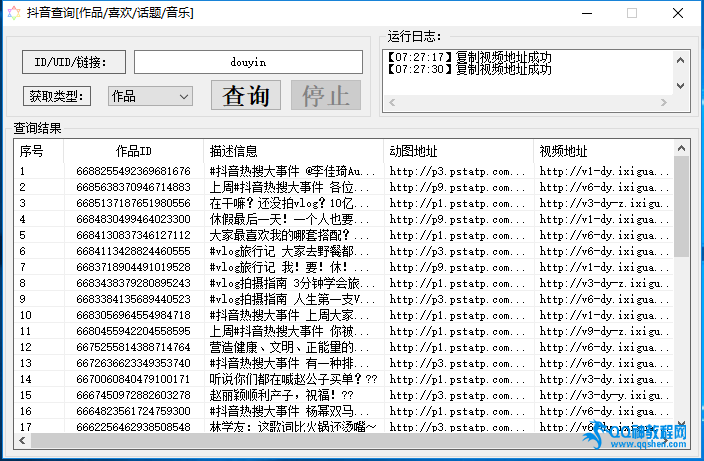
Task: Minimize the 抖音查询 window
Action: 587,13
